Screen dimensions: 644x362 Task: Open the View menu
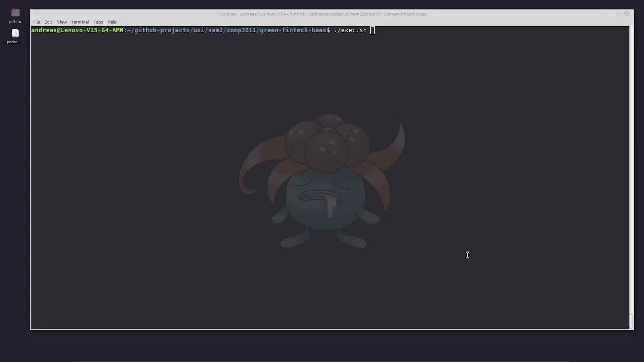(62, 22)
